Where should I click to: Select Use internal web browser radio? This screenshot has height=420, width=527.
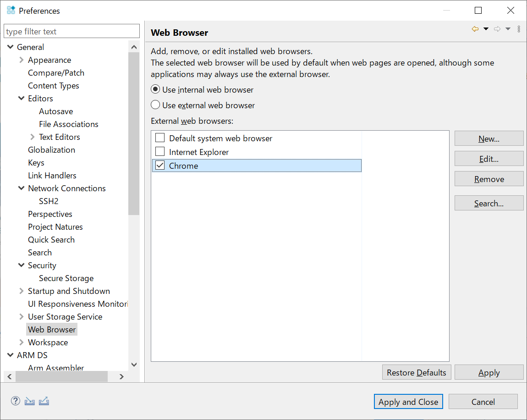(155, 89)
